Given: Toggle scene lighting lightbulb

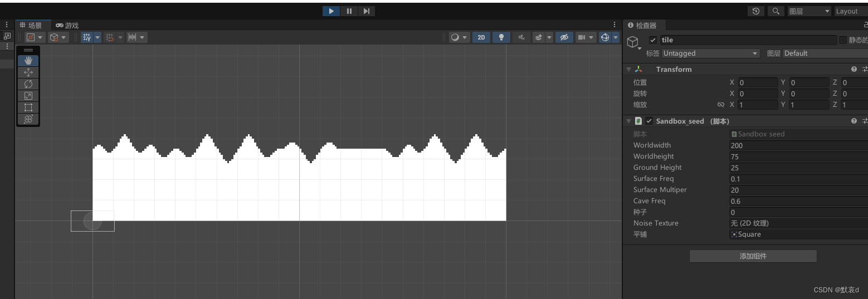Looking at the screenshot, I should 501,37.
